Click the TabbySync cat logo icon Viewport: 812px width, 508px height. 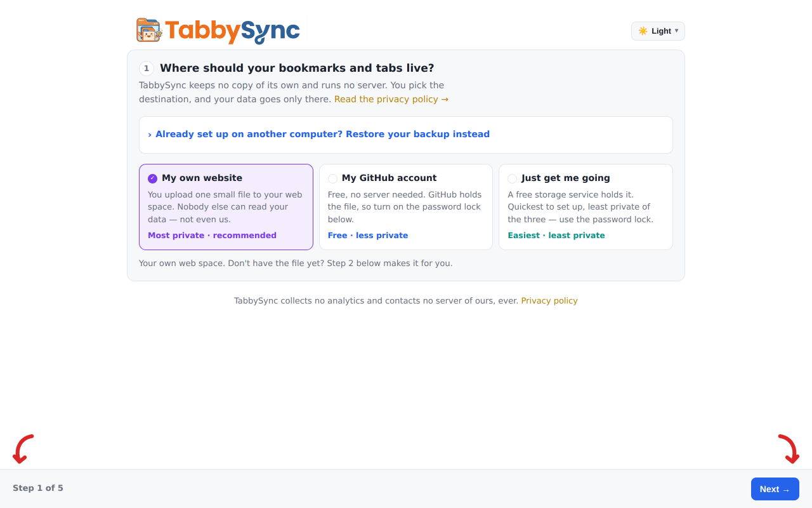149,30
